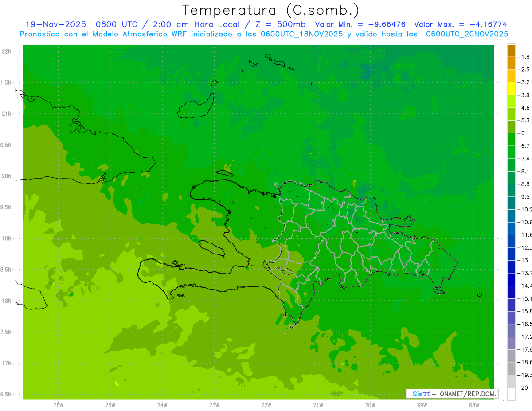Image resolution: width=532 pixels, height=411 pixels.
Task: Click the '-5.3' legend value
Action: pyautogui.click(x=524, y=121)
